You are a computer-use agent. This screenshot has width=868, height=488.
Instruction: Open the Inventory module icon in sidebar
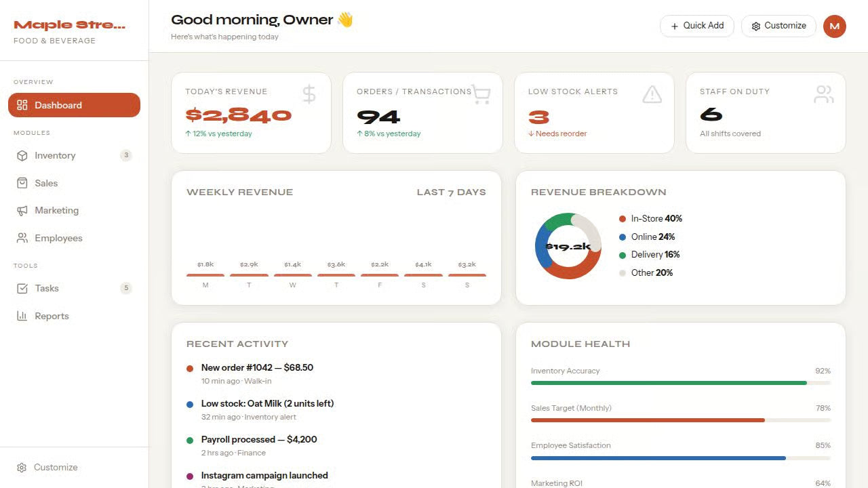click(x=21, y=155)
